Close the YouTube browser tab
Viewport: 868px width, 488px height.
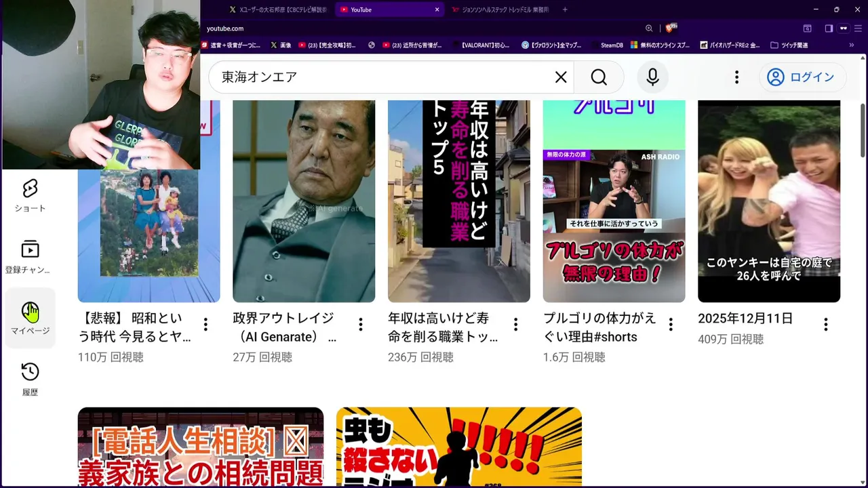(437, 9)
